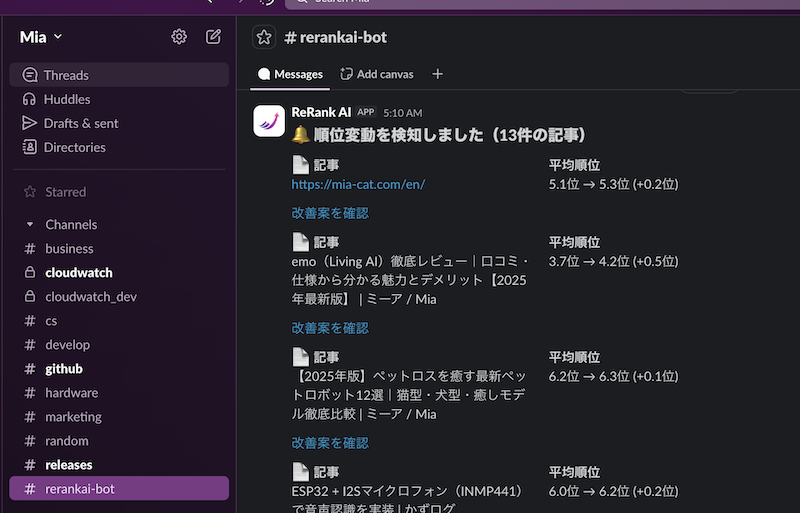Image resolution: width=800 pixels, height=513 pixels.
Task: Compose a new message with pencil icon
Action: (213, 37)
